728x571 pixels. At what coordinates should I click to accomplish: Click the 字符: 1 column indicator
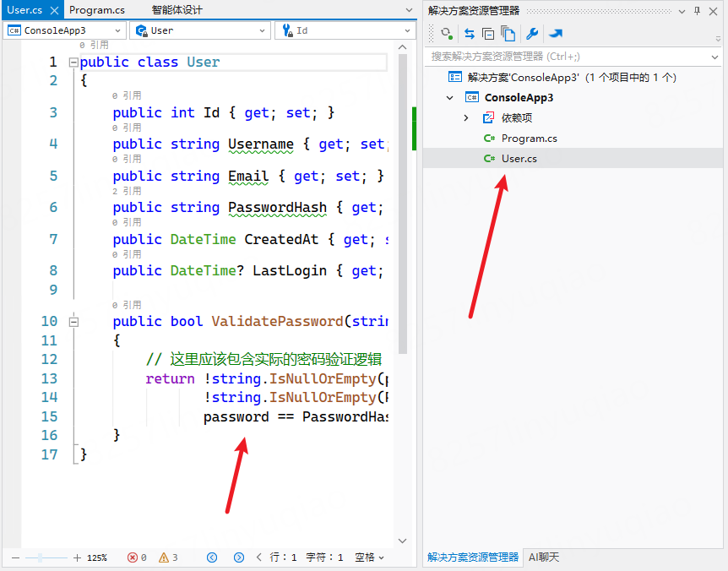324,557
